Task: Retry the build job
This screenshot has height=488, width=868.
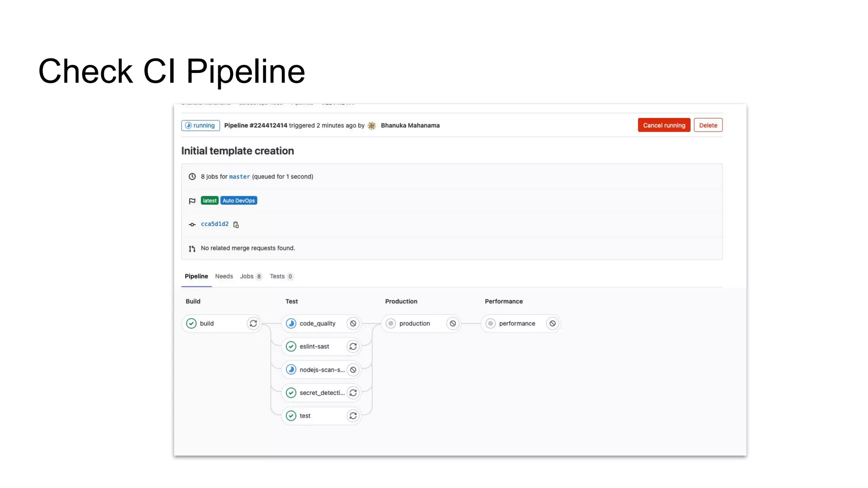Action: [x=253, y=324]
